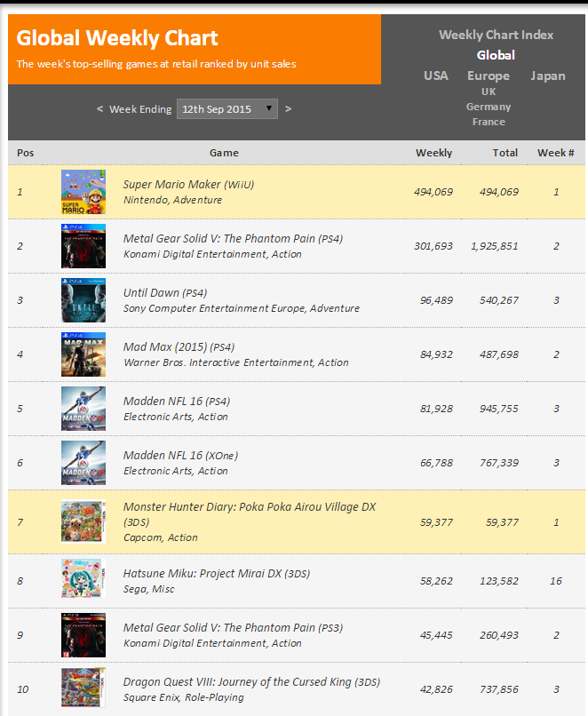The image size is (588, 716).
Task: Click the Madden NFL 16 XOne box art
Action: [x=83, y=463]
